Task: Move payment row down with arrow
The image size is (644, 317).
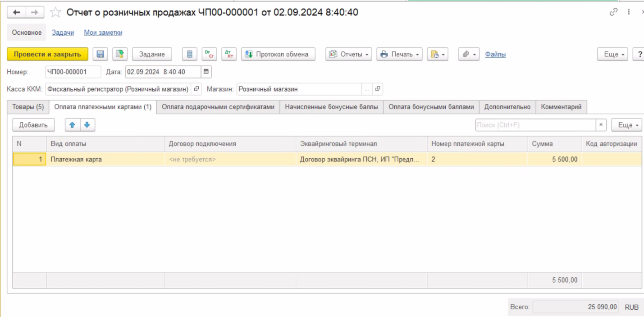Action: click(87, 125)
